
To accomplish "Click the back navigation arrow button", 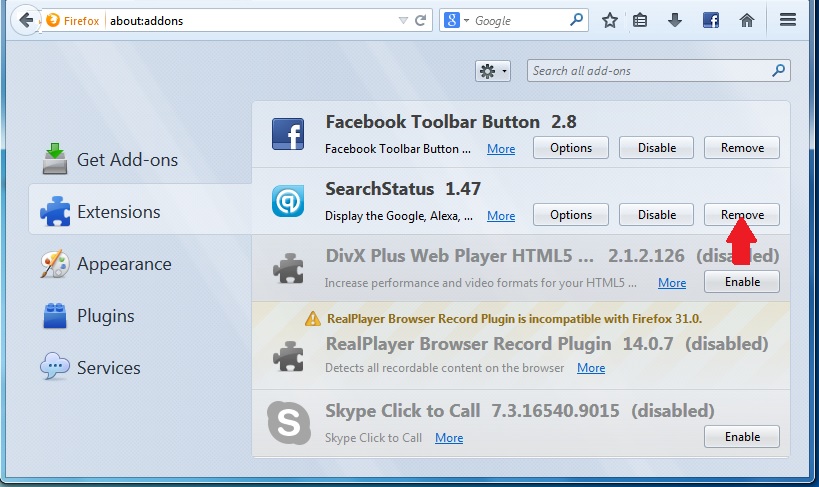I will tap(26, 20).
